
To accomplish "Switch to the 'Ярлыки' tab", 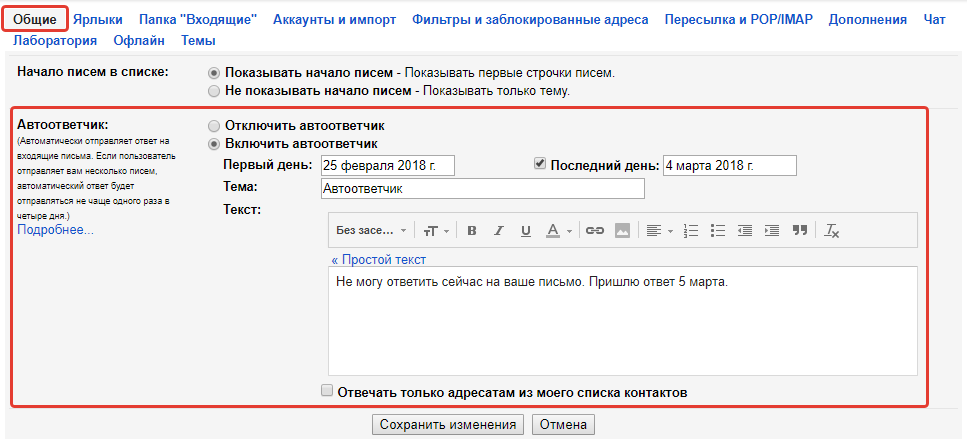I will (x=98, y=19).
